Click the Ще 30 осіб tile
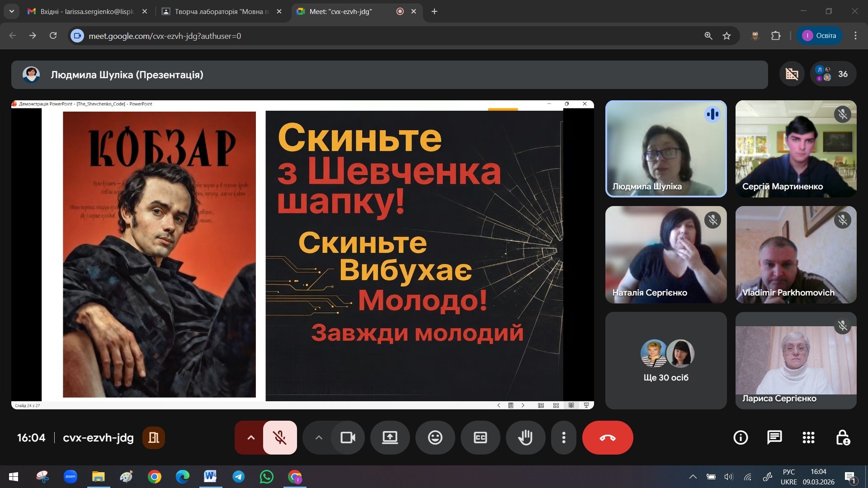Screen dimensions: 868x488 666,361
